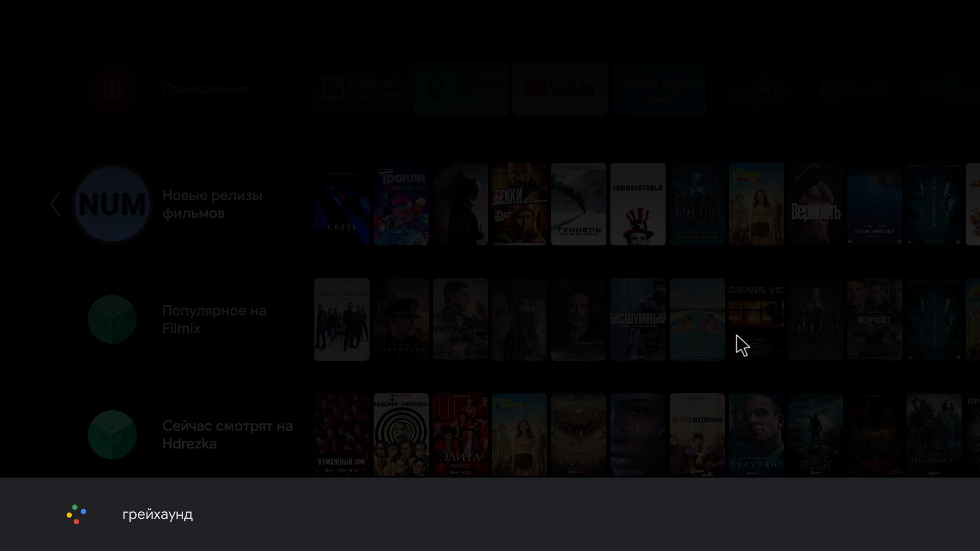Select the NUM channel icon
This screenshot has height=551, width=980.
(112, 204)
